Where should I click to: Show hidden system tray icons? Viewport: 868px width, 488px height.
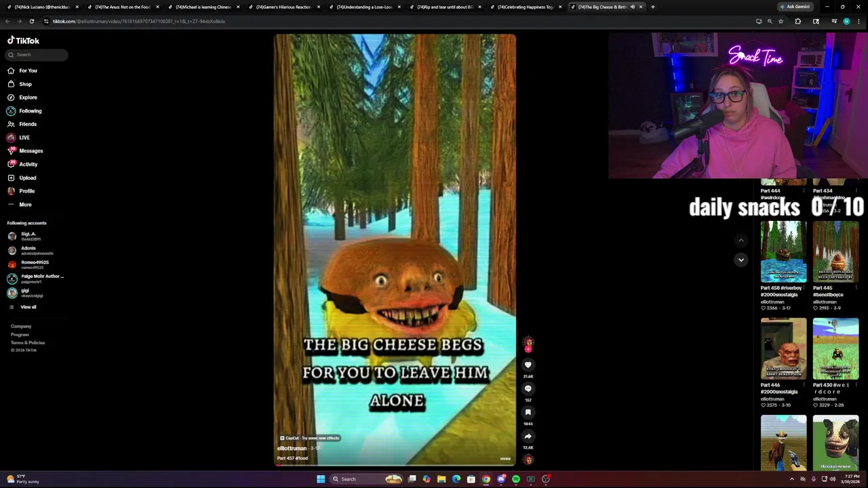(x=791, y=479)
